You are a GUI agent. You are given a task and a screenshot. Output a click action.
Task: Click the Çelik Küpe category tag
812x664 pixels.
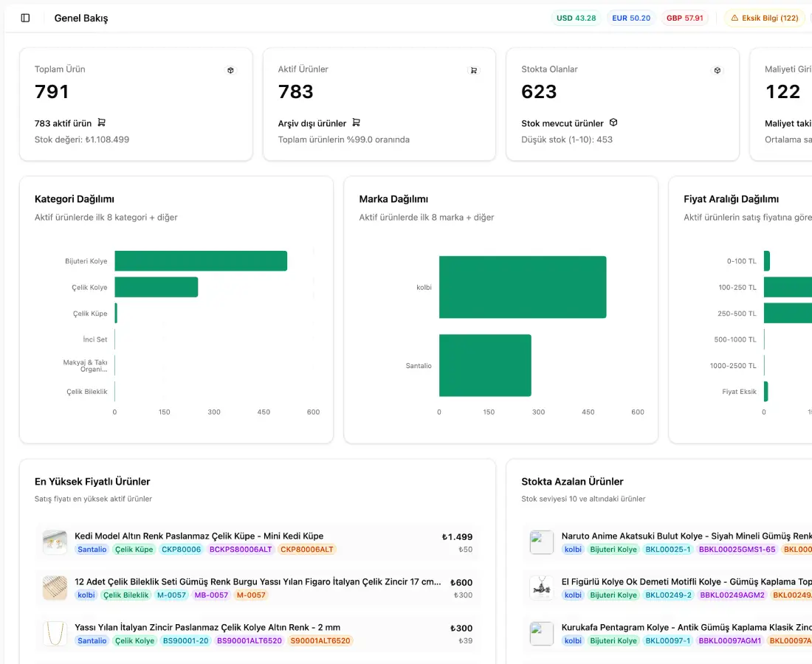(134, 550)
